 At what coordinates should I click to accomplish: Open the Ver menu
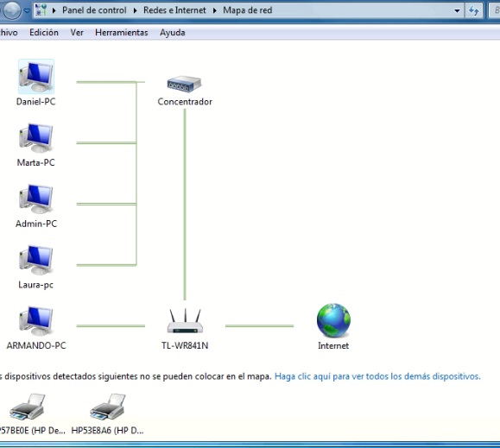coord(77,33)
